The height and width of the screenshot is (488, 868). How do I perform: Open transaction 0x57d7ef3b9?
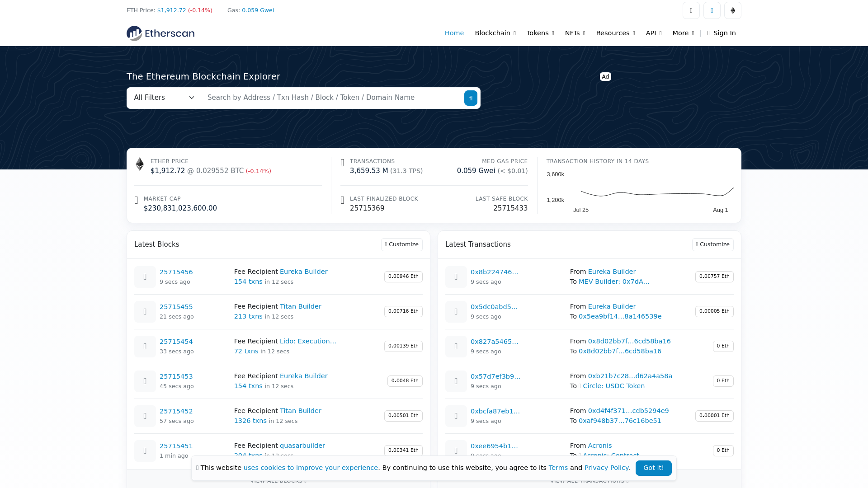click(x=495, y=376)
